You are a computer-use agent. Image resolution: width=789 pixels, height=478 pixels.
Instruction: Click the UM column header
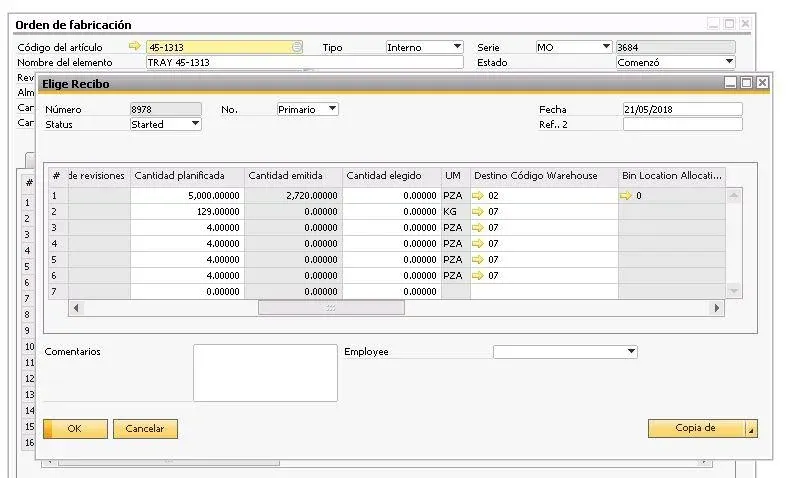[455, 176]
